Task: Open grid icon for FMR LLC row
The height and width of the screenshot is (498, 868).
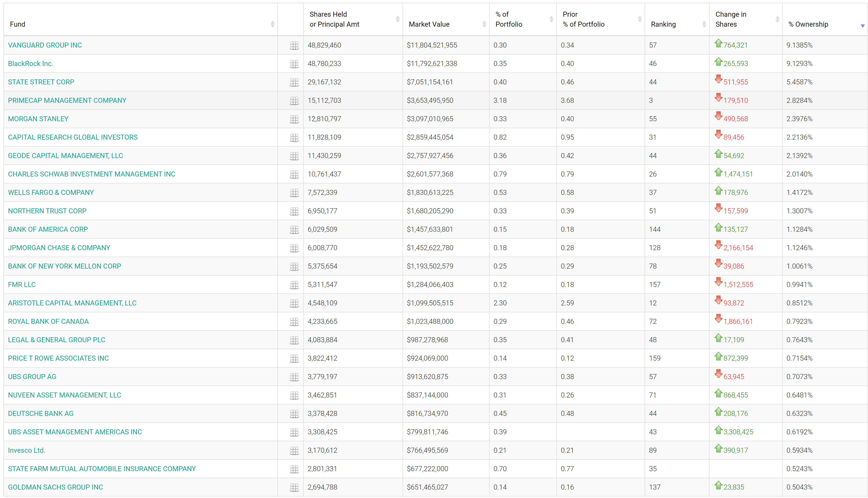Action: 294,285
